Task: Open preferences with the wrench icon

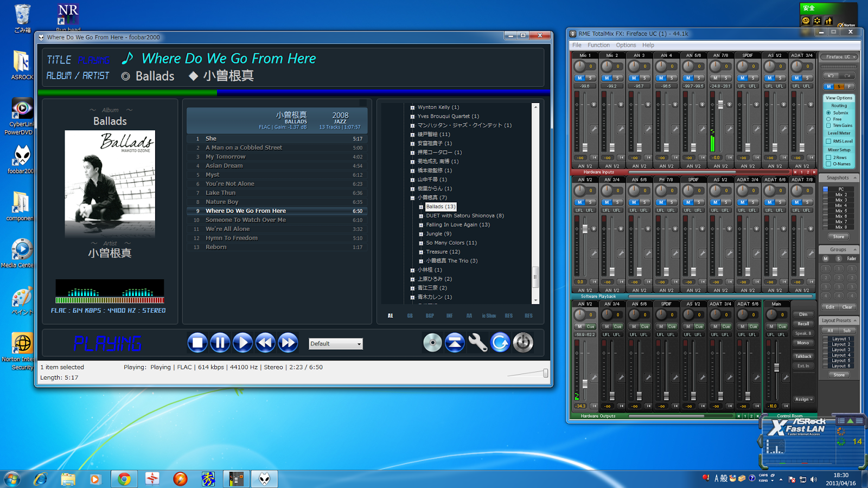Action: pos(477,343)
